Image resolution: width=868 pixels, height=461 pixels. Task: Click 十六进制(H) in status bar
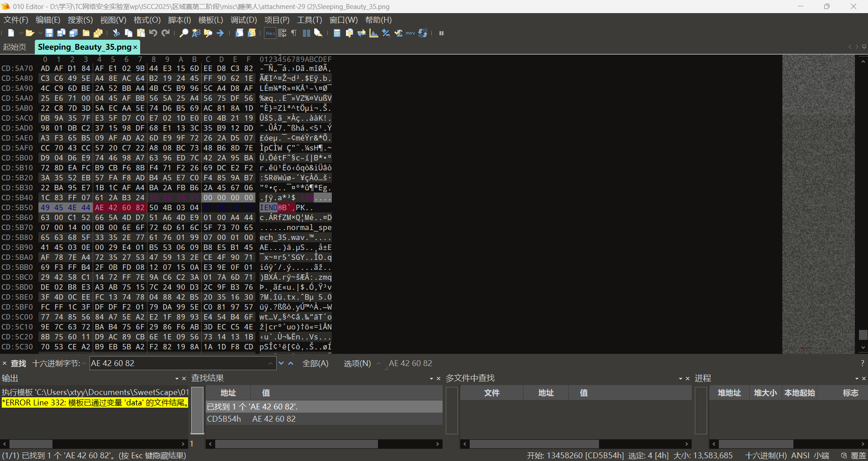766,456
